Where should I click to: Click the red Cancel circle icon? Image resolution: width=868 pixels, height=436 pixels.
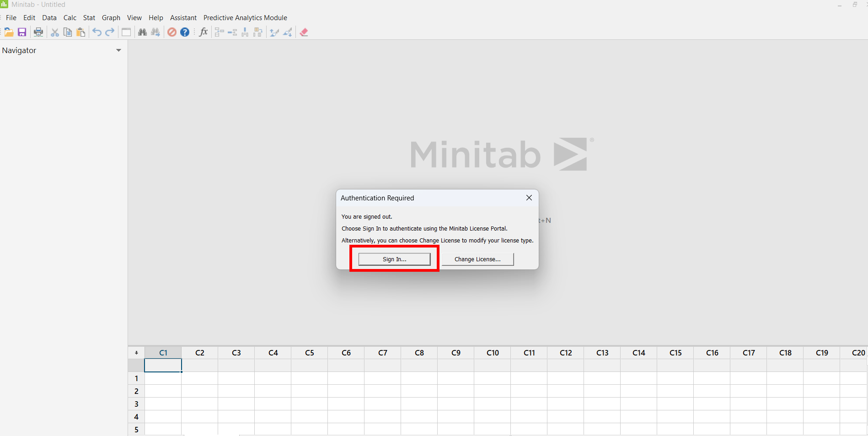(x=172, y=32)
